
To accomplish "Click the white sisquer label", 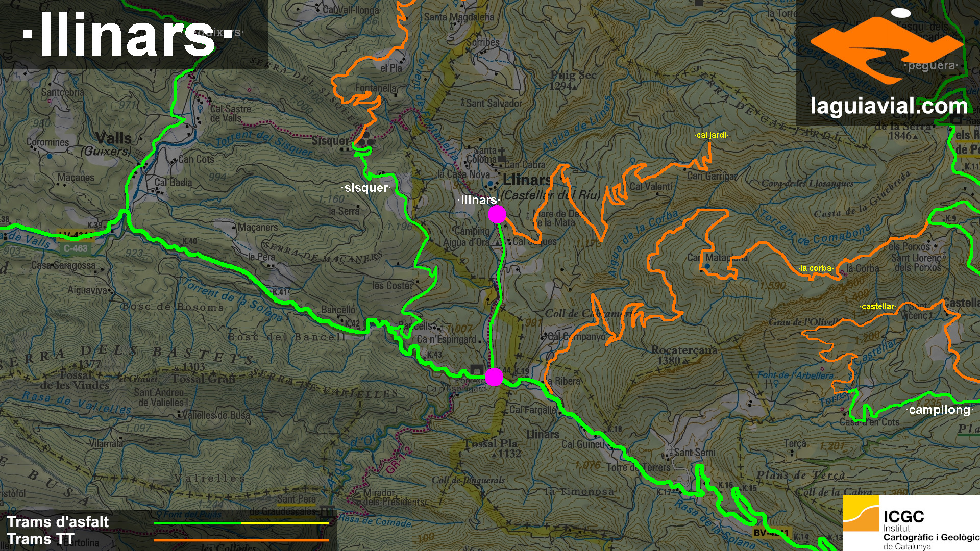I will pos(367,188).
